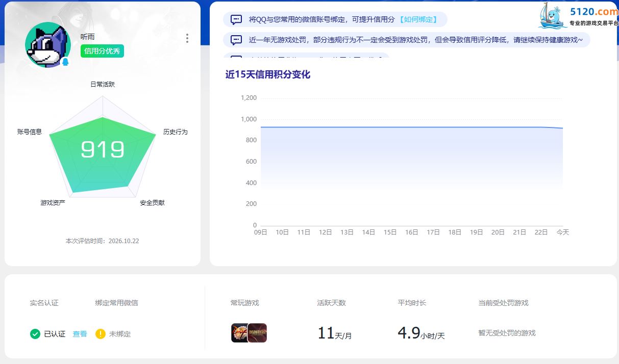
Task: Click the fox profile avatar
Action: point(47,45)
